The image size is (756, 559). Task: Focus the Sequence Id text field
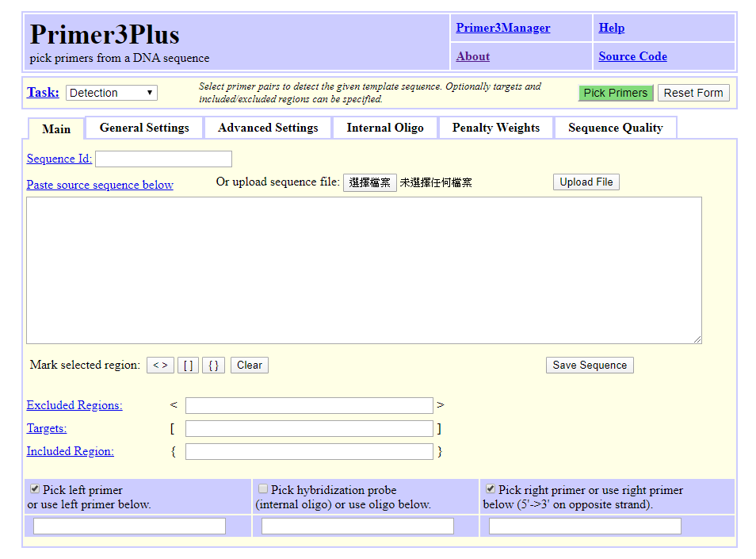(163, 159)
